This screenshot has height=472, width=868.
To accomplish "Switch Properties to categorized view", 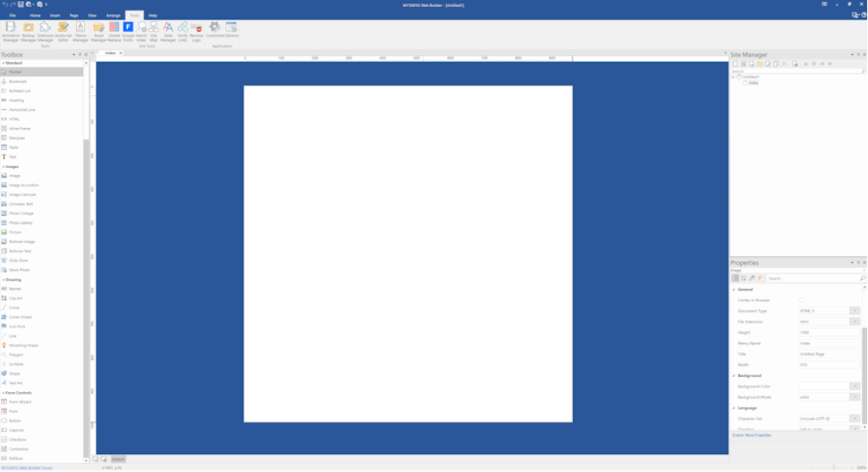I will click(735, 278).
